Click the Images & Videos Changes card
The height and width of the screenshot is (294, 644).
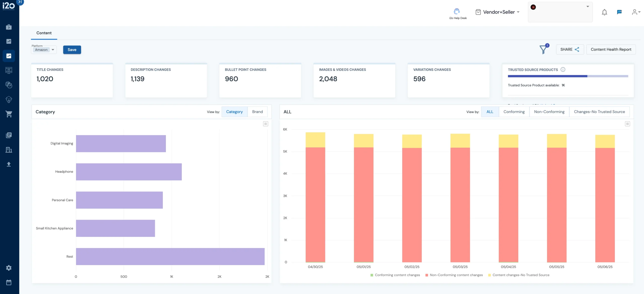354,80
